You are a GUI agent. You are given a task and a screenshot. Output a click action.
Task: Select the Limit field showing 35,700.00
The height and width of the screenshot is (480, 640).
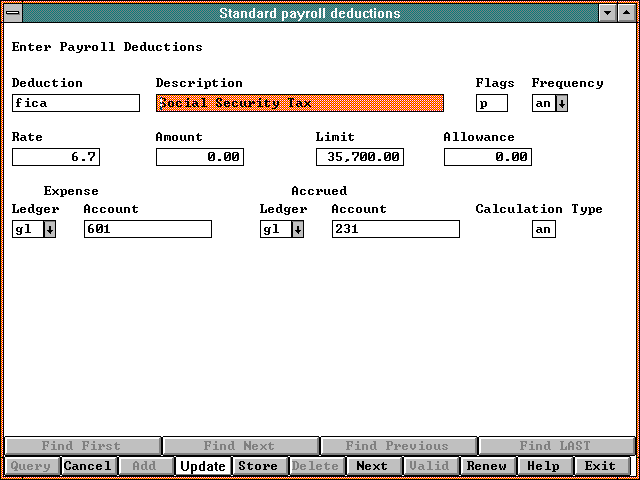(x=360, y=157)
